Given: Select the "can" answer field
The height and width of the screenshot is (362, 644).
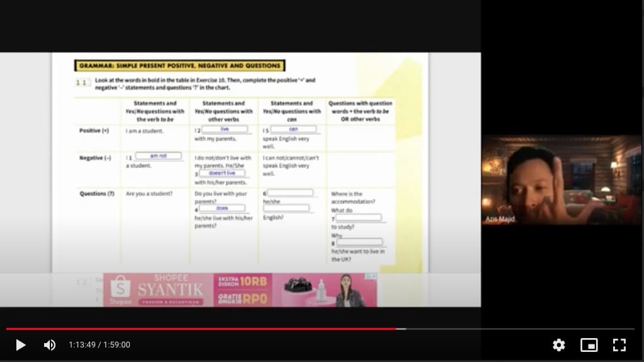Looking at the screenshot, I should click(x=293, y=129).
